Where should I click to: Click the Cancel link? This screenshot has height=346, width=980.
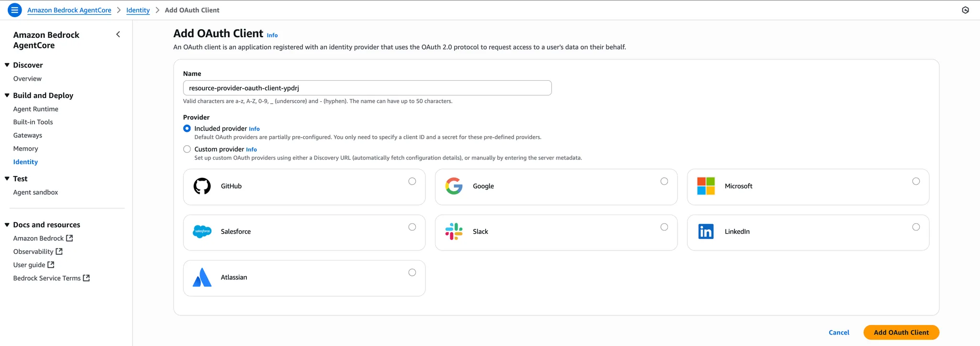(x=839, y=333)
